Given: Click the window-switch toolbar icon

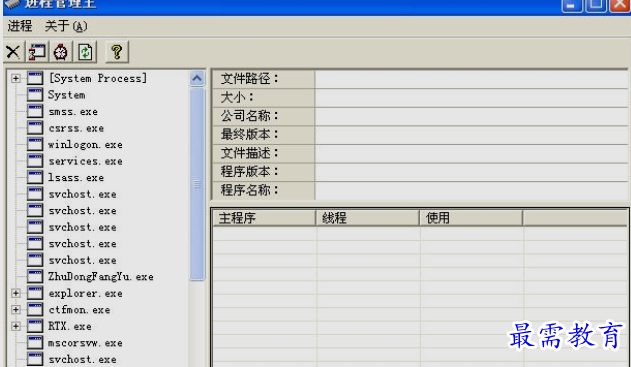Looking at the screenshot, I should tap(37, 52).
